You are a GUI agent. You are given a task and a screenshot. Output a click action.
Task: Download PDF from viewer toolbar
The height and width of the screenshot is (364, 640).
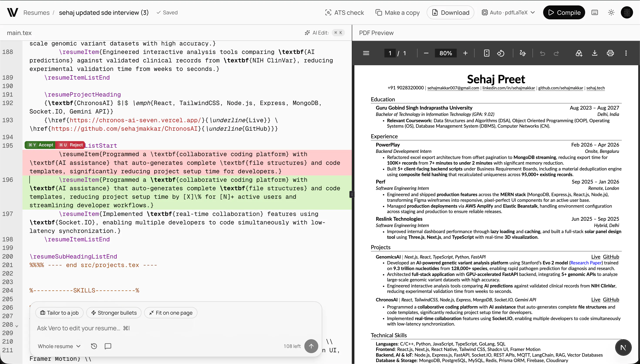click(x=595, y=53)
